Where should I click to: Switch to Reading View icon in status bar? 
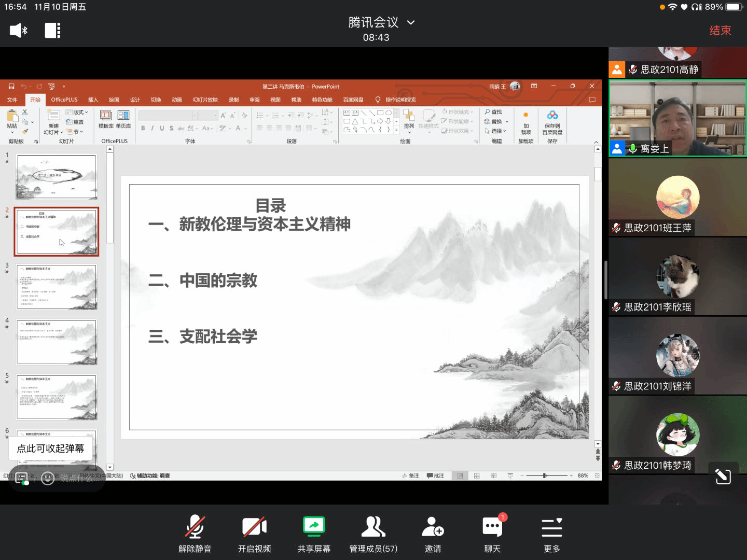click(493, 475)
